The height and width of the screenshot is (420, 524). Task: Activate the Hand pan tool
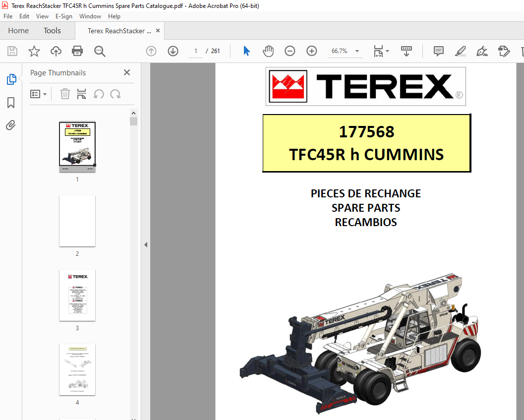pyautogui.click(x=268, y=51)
